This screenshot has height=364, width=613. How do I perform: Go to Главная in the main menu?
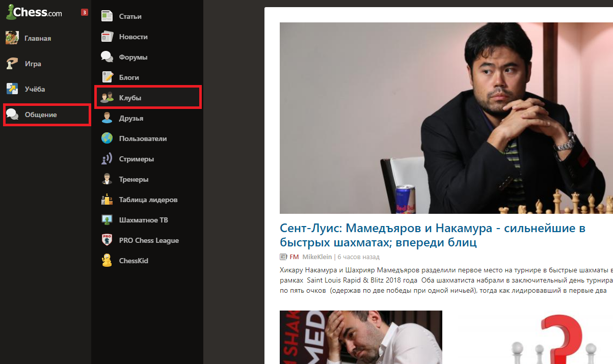click(38, 38)
